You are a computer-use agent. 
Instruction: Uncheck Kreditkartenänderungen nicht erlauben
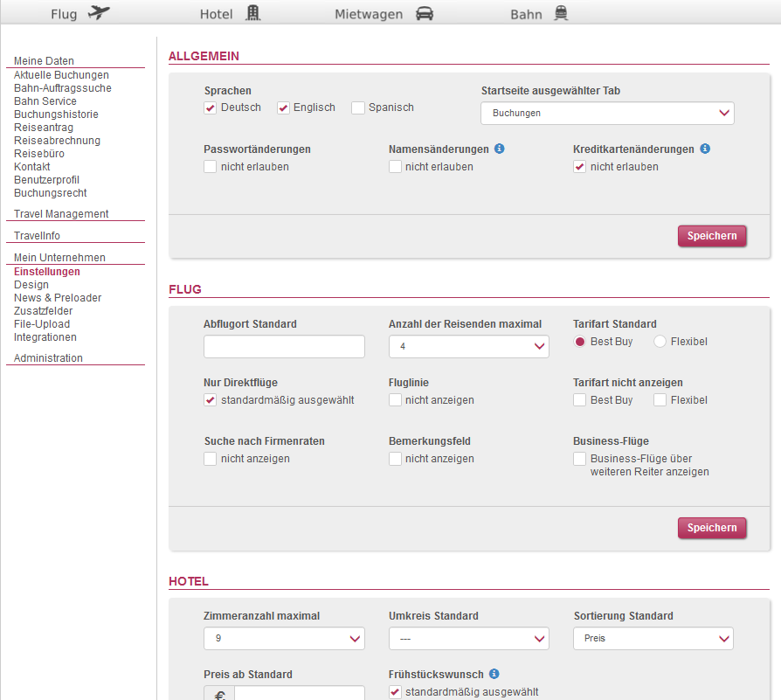coord(579,166)
